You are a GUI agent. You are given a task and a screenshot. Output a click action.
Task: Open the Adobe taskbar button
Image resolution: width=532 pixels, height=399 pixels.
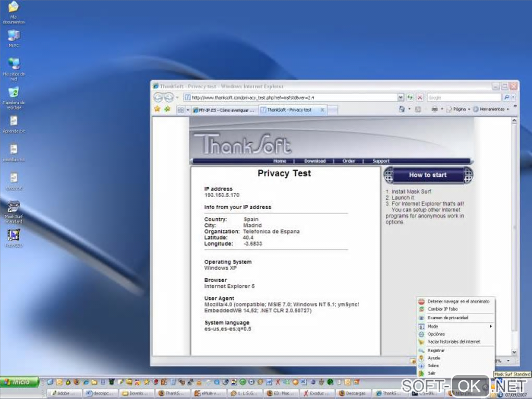click(x=65, y=393)
